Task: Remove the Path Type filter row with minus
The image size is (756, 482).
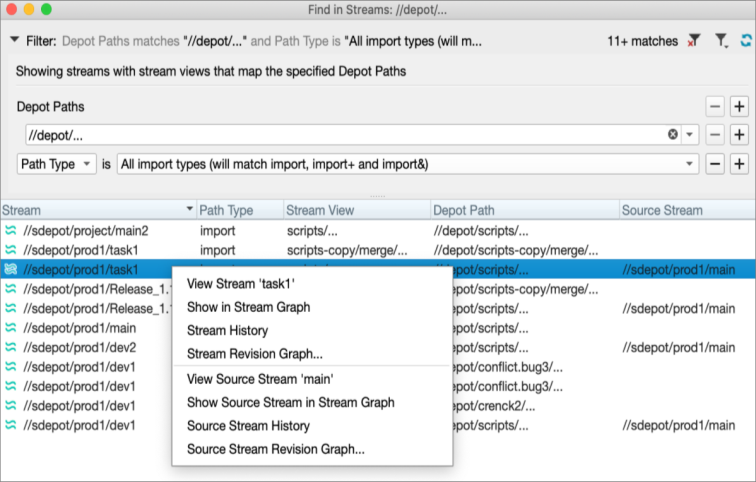Action: click(x=716, y=165)
